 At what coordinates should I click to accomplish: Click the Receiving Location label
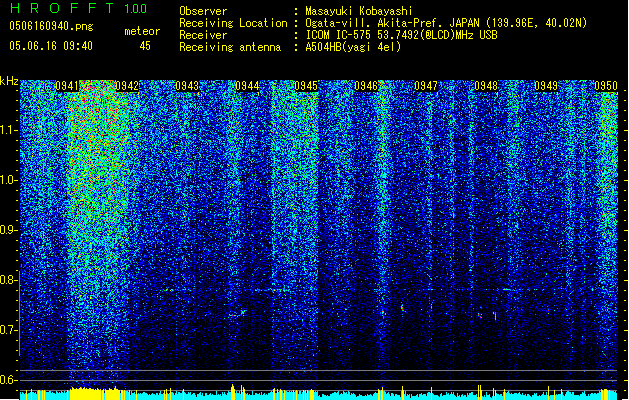[x=233, y=23]
